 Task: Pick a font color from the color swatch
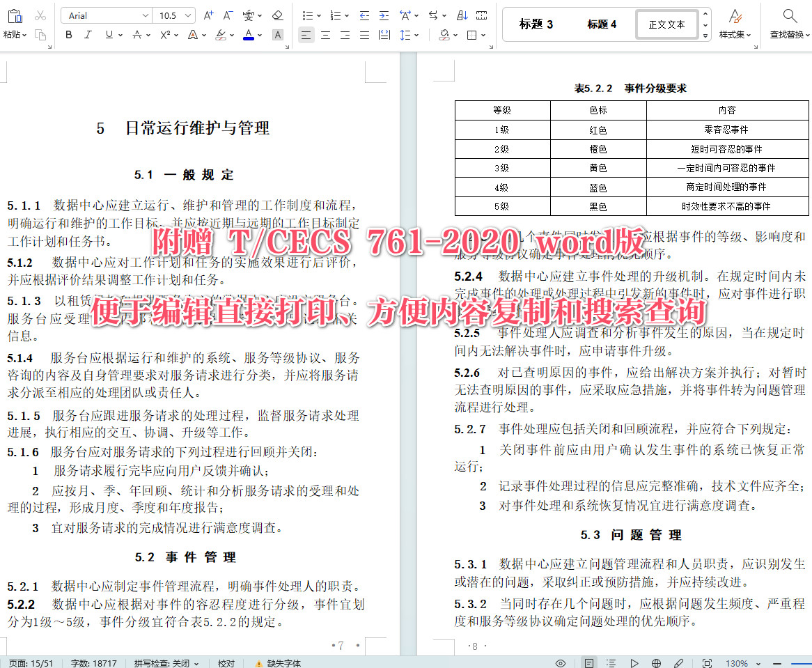[x=248, y=35]
